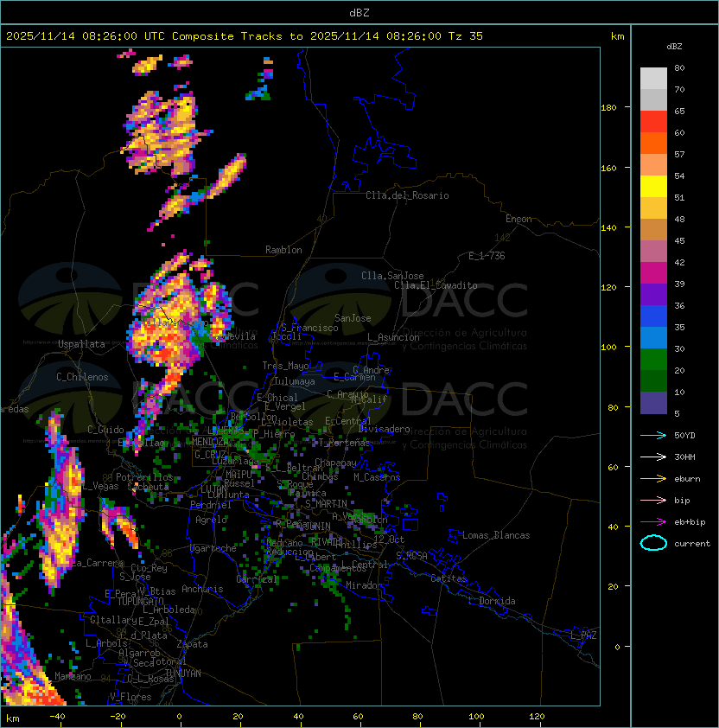719x728 pixels.
Task: Click the 'TUPUNGATO' city label
Action: [x=140, y=601]
